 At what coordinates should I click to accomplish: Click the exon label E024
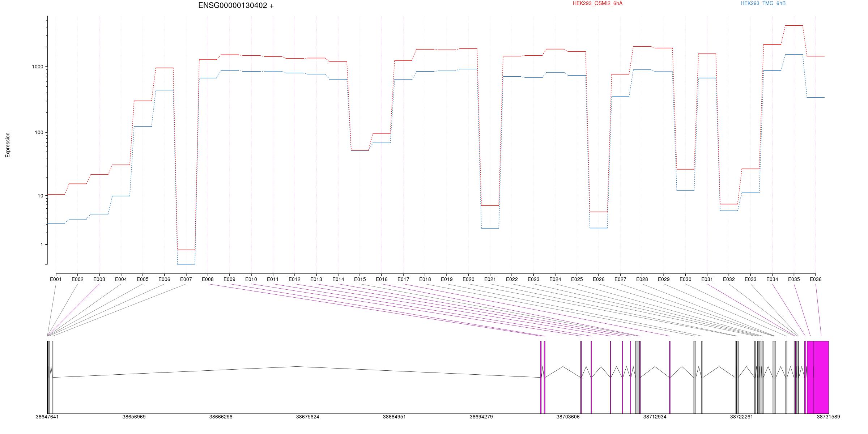[555, 279]
